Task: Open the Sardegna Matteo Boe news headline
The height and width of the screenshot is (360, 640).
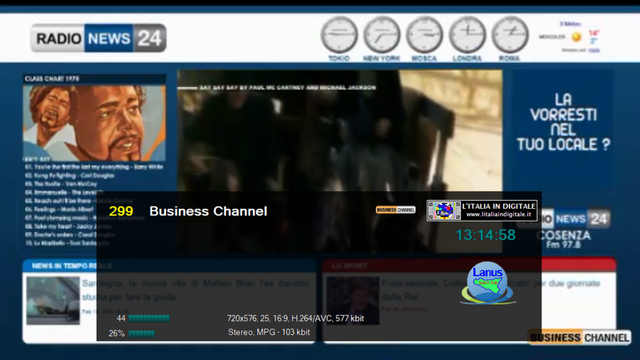Action: tap(196, 290)
